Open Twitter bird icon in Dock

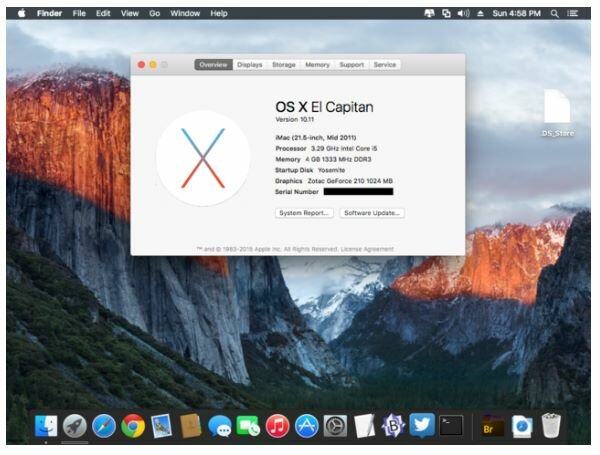pyautogui.click(x=422, y=425)
